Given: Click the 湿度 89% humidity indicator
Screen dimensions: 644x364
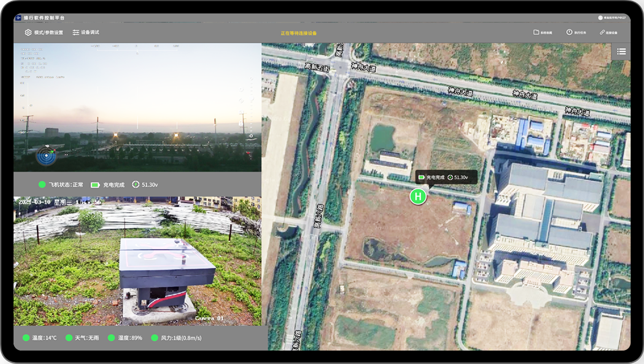Looking at the screenshot, I should point(111,338).
